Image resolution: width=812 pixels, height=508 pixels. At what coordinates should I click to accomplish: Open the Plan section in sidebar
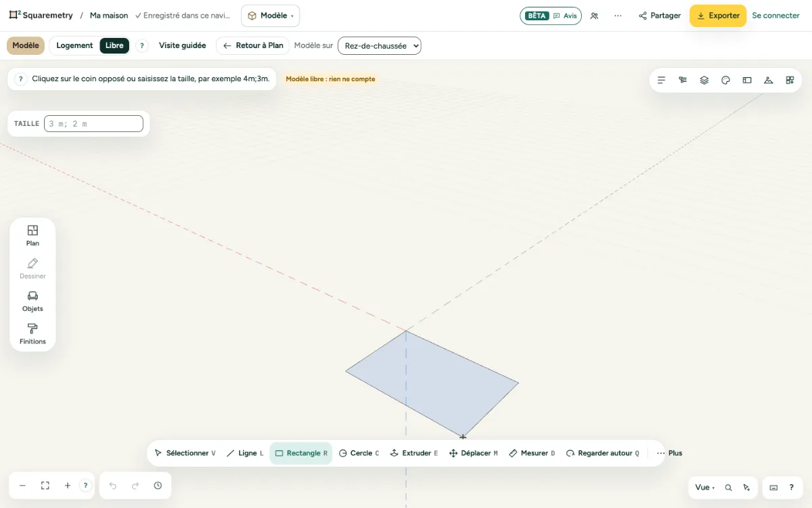coord(32,236)
